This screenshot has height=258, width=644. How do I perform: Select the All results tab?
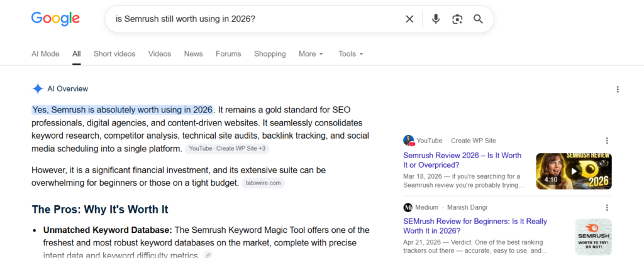tap(76, 54)
